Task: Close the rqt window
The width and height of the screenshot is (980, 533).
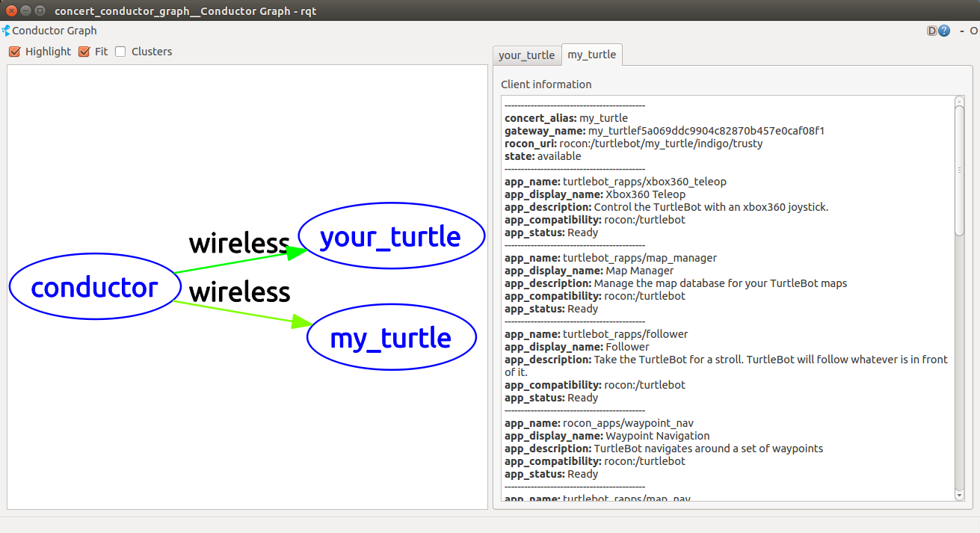Action: coord(11,10)
